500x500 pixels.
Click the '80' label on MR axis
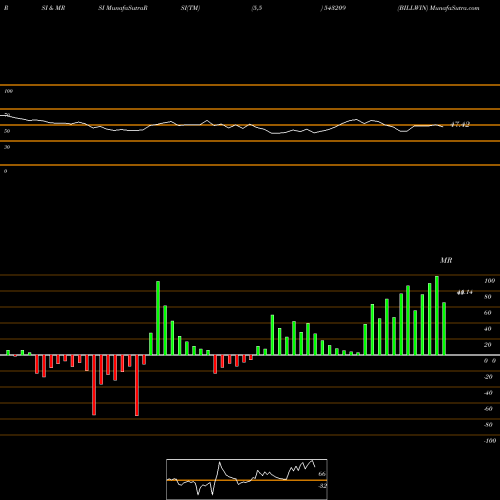tap(488, 297)
